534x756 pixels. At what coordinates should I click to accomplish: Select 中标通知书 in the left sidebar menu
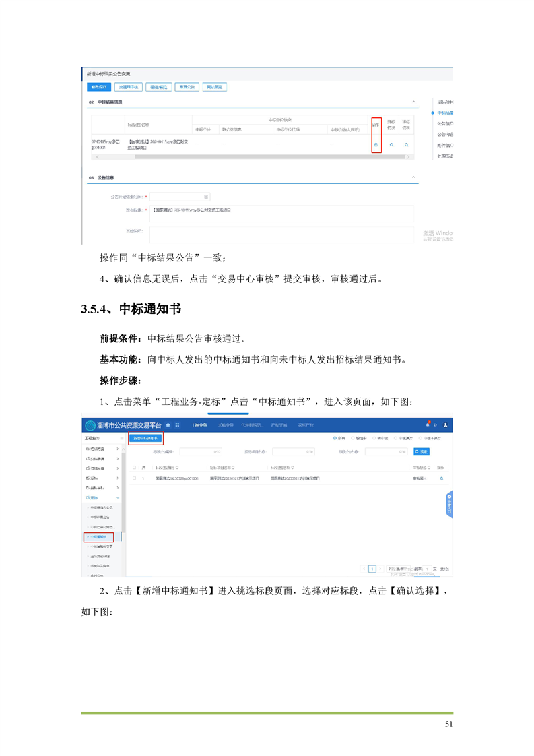point(102,537)
